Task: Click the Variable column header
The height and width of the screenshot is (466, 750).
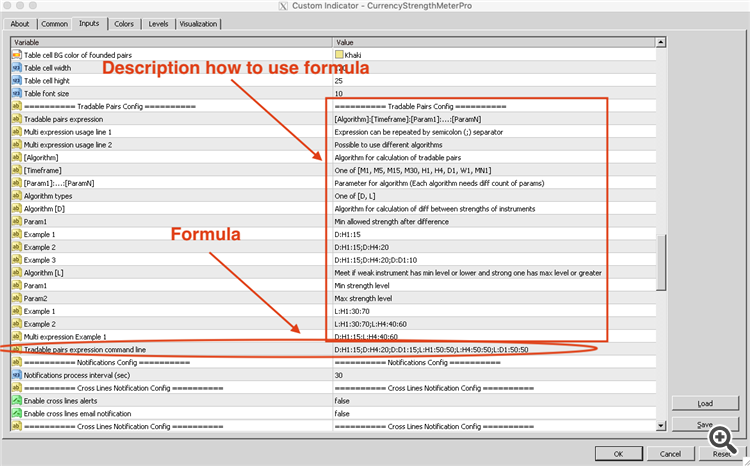Action: [172, 43]
